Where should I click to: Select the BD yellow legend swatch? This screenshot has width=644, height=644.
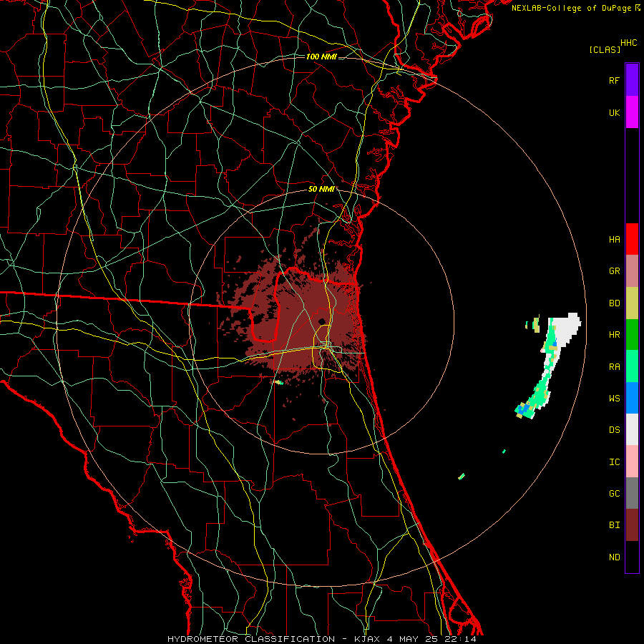pyautogui.click(x=632, y=303)
